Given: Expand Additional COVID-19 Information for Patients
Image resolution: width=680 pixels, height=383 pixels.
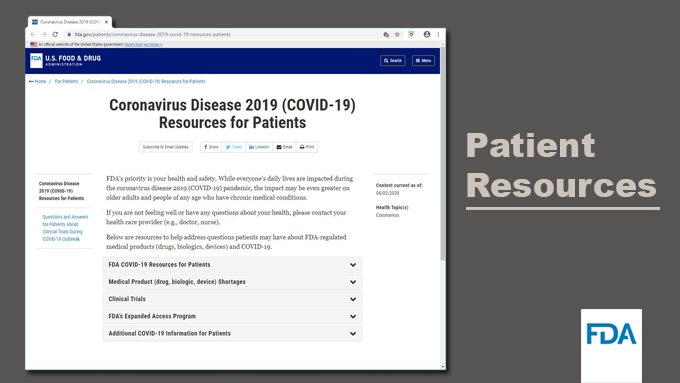Looking at the screenshot, I should (x=232, y=334).
